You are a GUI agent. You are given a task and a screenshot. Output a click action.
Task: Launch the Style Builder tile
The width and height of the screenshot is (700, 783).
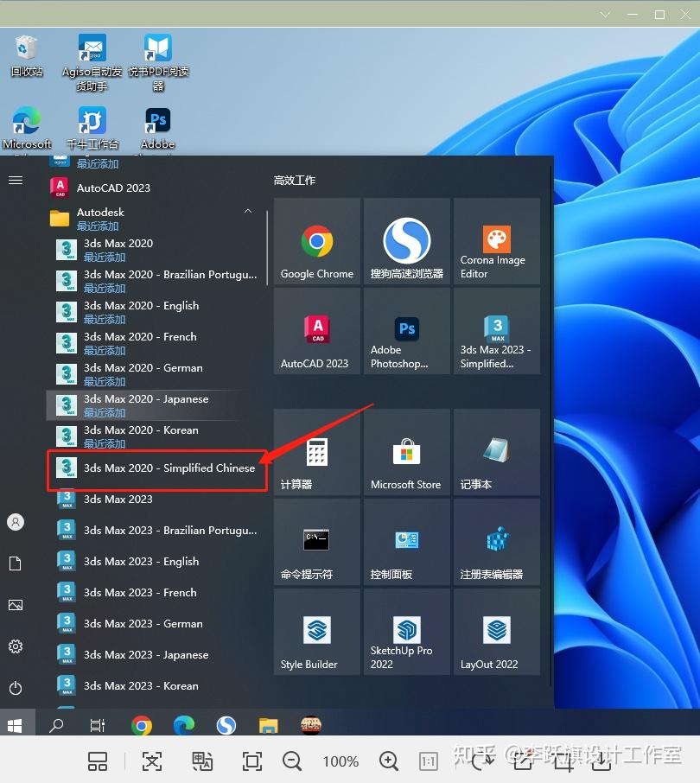tap(317, 633)
